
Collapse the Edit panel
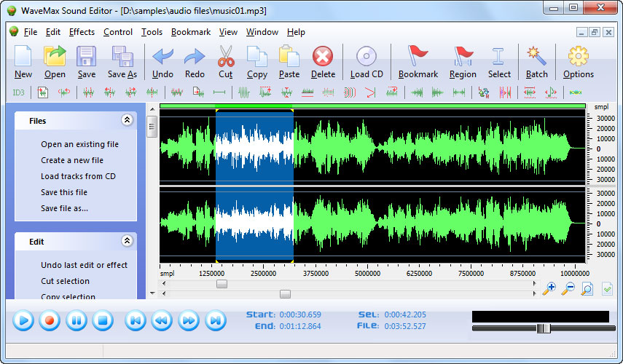tap(127, 241)
